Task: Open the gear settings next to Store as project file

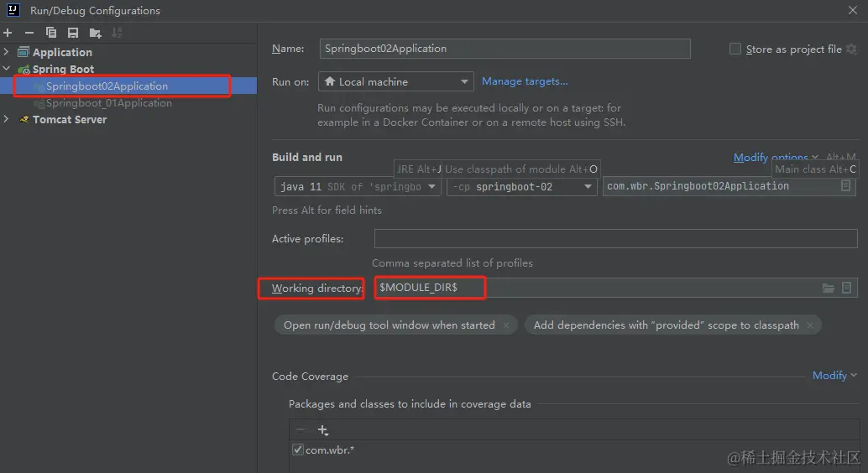Action: pos(851,49)
